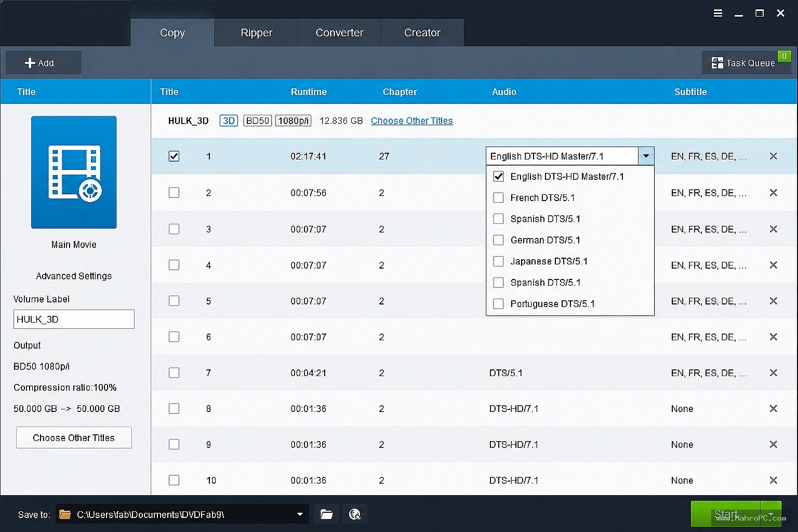Click the green Start button

click(x=726, y=514)
